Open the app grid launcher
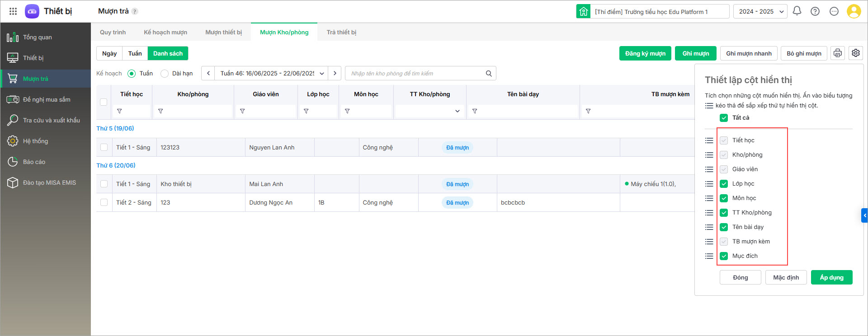The image size is (868, 336). point(13,11)
